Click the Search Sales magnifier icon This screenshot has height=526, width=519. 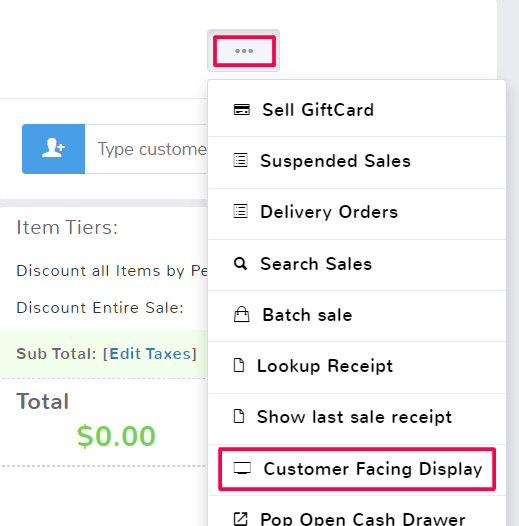click(241, 263)
